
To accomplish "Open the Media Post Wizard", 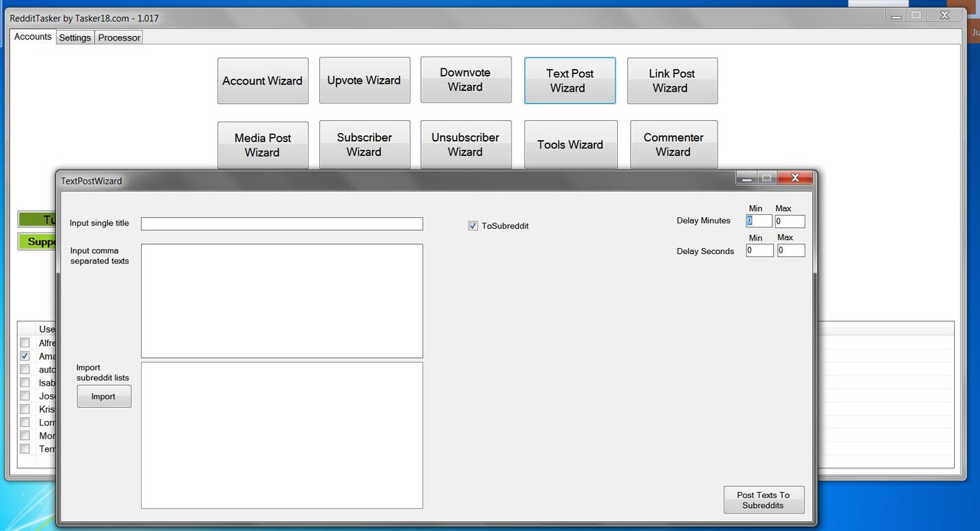I will point(263,145).
